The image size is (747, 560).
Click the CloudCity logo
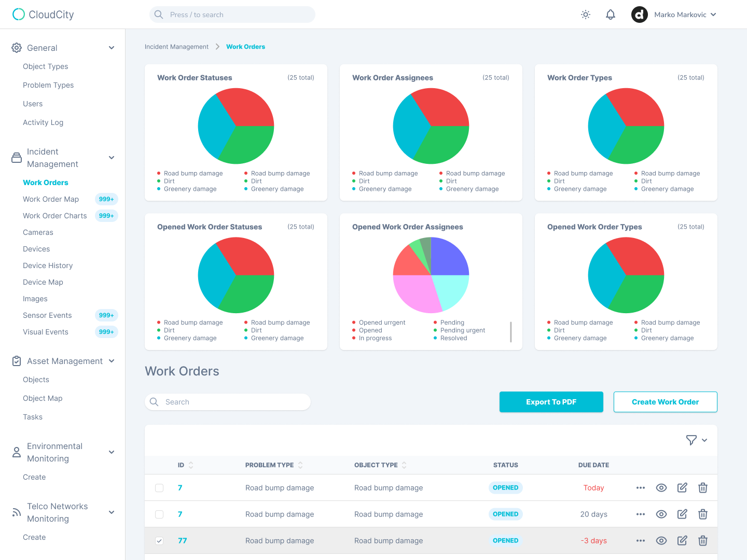[44, 15]
